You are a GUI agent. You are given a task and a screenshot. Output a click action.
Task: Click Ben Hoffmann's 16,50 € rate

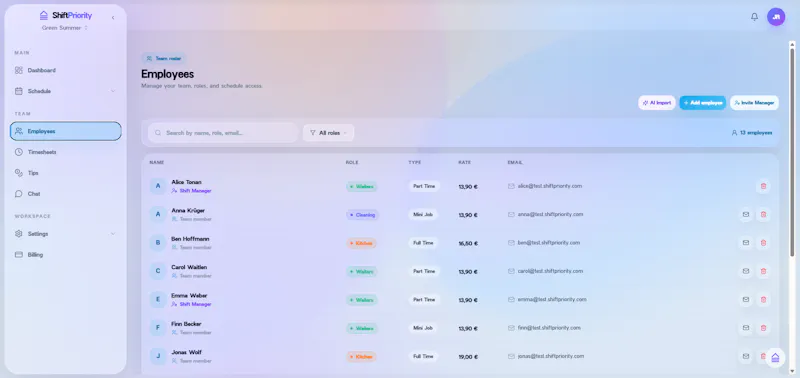(468, 244)
